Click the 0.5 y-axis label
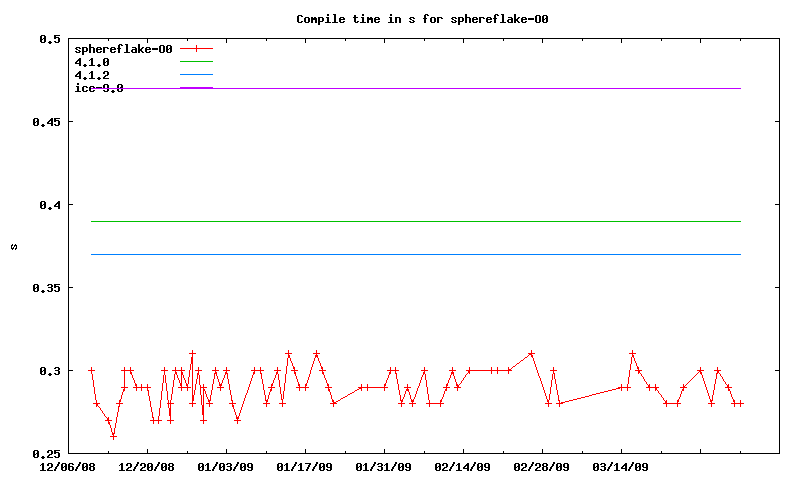 coord(49,39)
